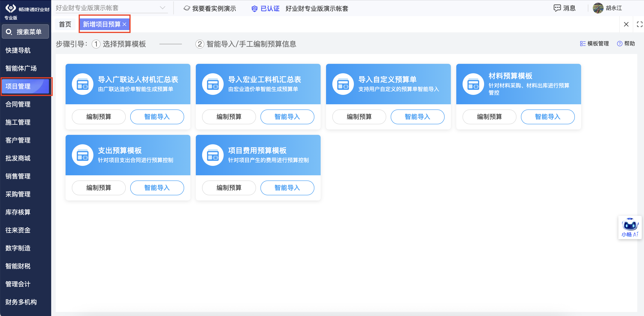Open 智能财税 in the sidebar menu

[x=18, y=266]
